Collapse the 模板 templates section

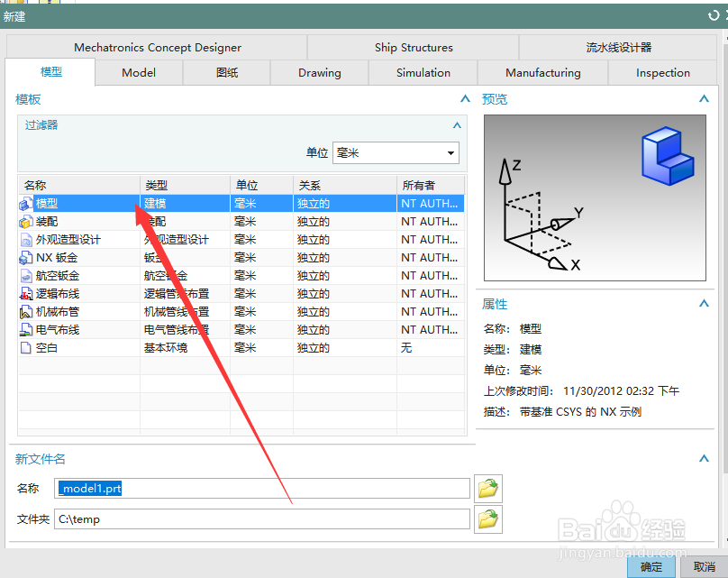[464, 98]
